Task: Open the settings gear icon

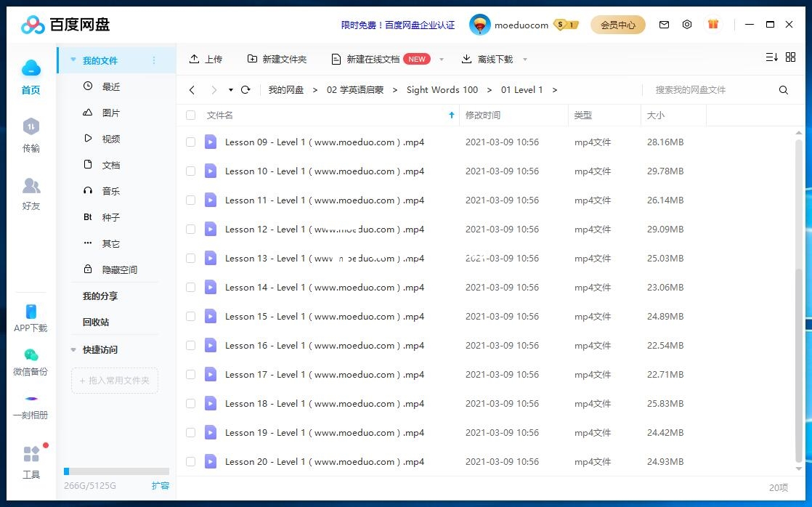Action: click(687, 24)
